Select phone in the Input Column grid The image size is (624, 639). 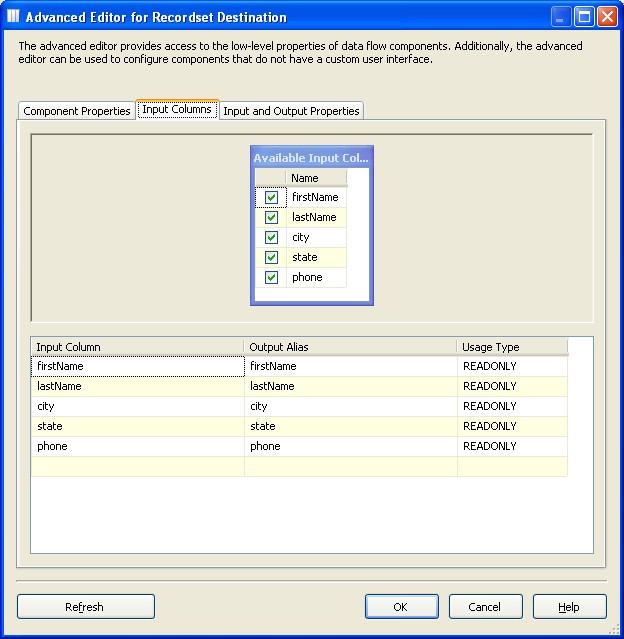(x=138, y=446)
